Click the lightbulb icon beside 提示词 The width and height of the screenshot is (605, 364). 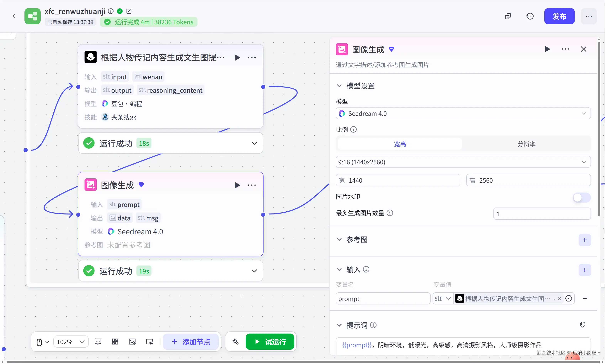point(583,325)
